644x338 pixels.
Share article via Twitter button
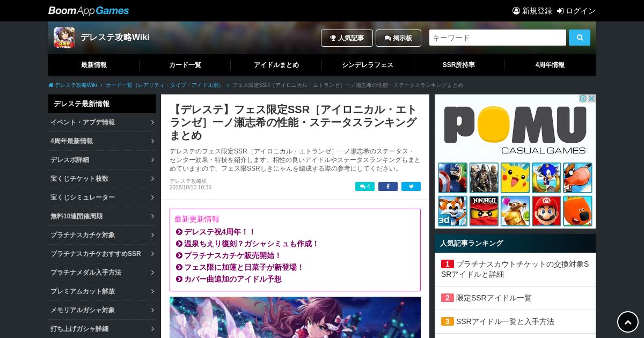[x=411, y=187]
